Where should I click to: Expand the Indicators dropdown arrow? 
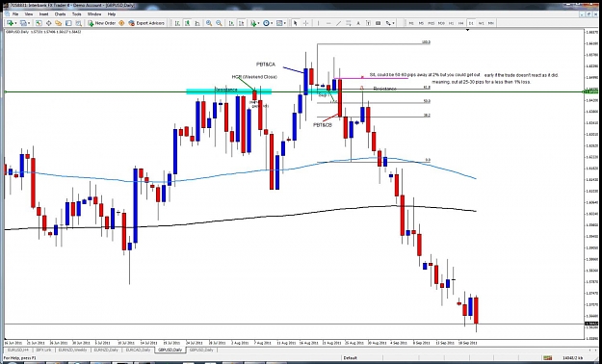click(x=259, y=23)
